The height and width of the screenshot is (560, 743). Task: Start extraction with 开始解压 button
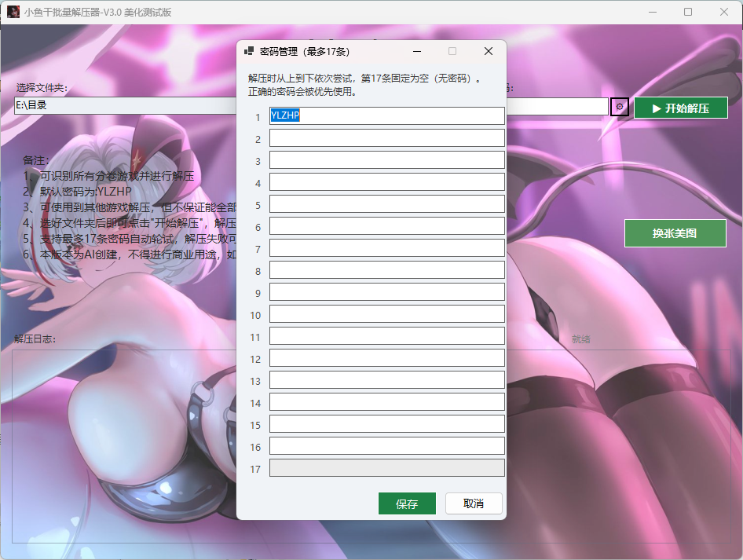[x=681, y=108]
